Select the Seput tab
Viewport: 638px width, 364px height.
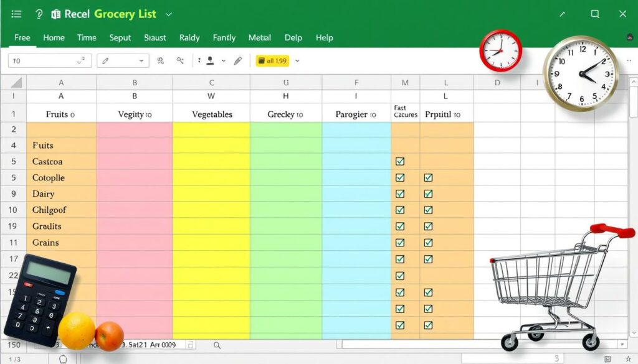coord(120,37)
